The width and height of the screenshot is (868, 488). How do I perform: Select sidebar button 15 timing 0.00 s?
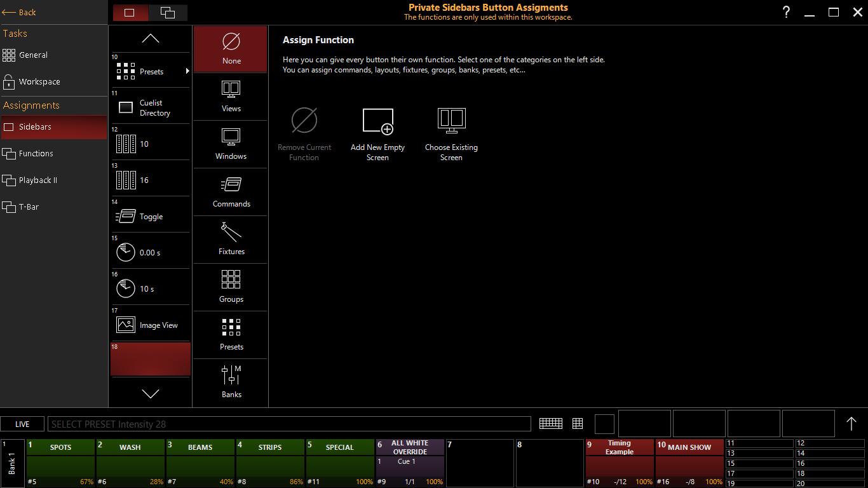point(151,251)
